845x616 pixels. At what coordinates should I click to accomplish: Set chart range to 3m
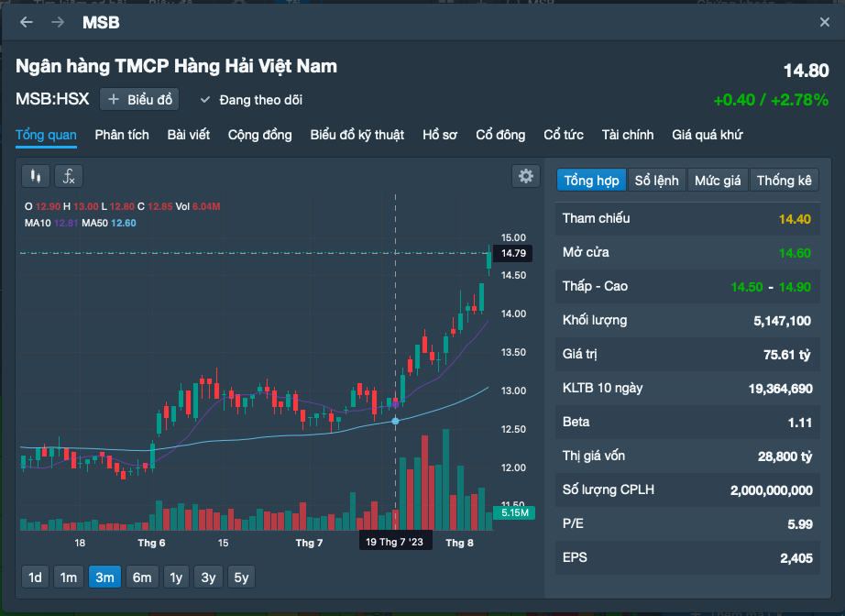pos(104,577)
